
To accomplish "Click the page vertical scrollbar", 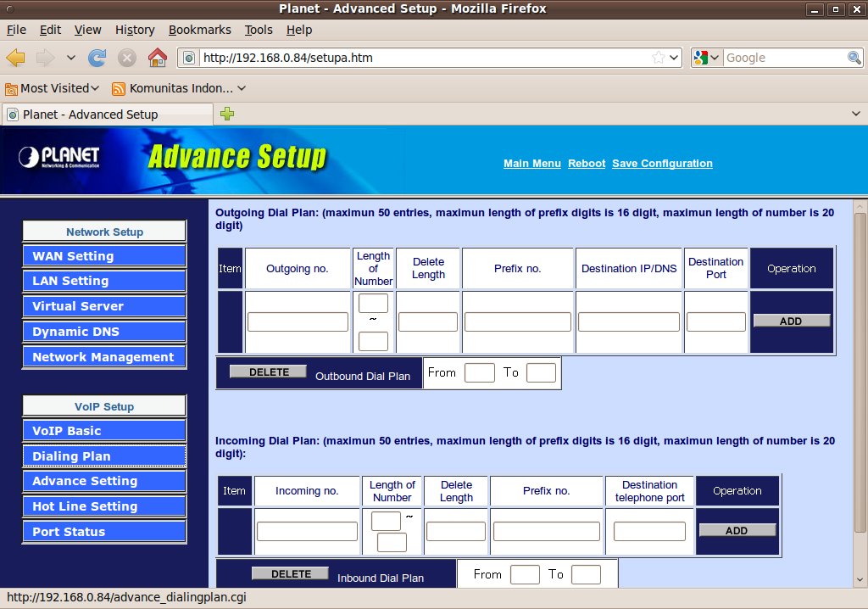I will [860, 372].
